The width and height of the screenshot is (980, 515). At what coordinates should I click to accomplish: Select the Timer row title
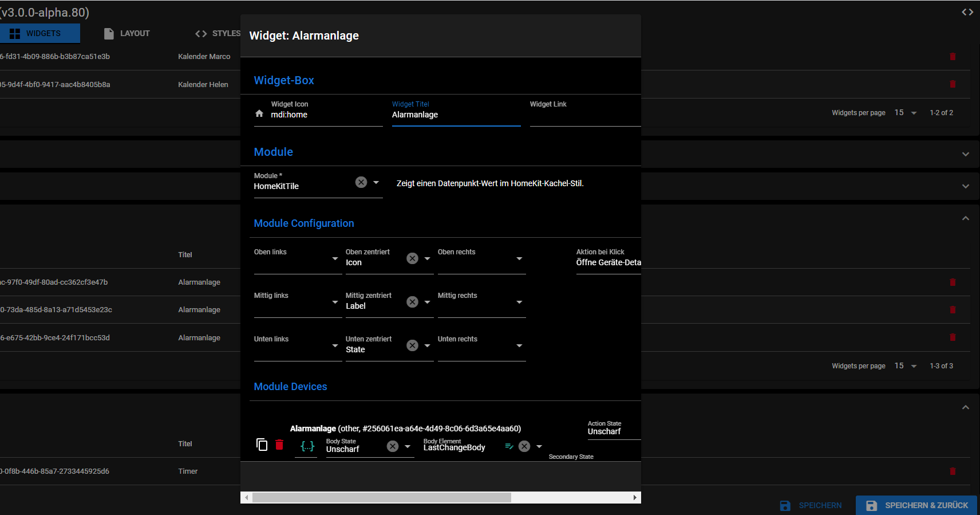188,471
